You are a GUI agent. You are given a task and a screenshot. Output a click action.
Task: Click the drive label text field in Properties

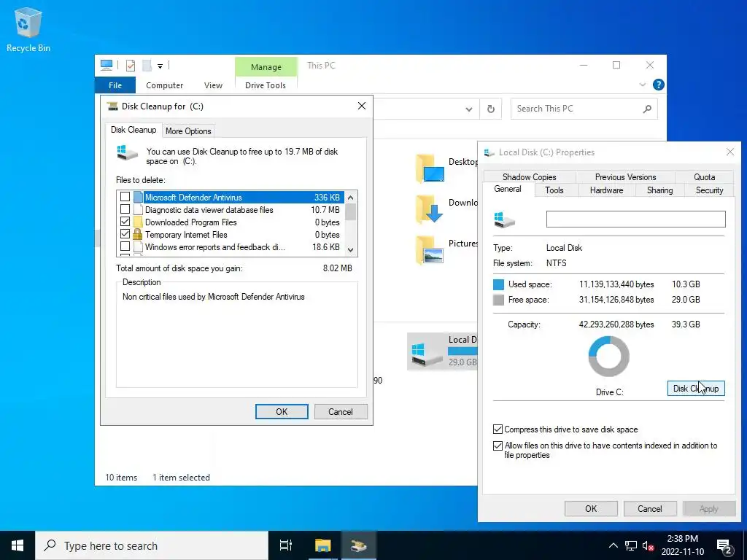(x=635, y=219)
